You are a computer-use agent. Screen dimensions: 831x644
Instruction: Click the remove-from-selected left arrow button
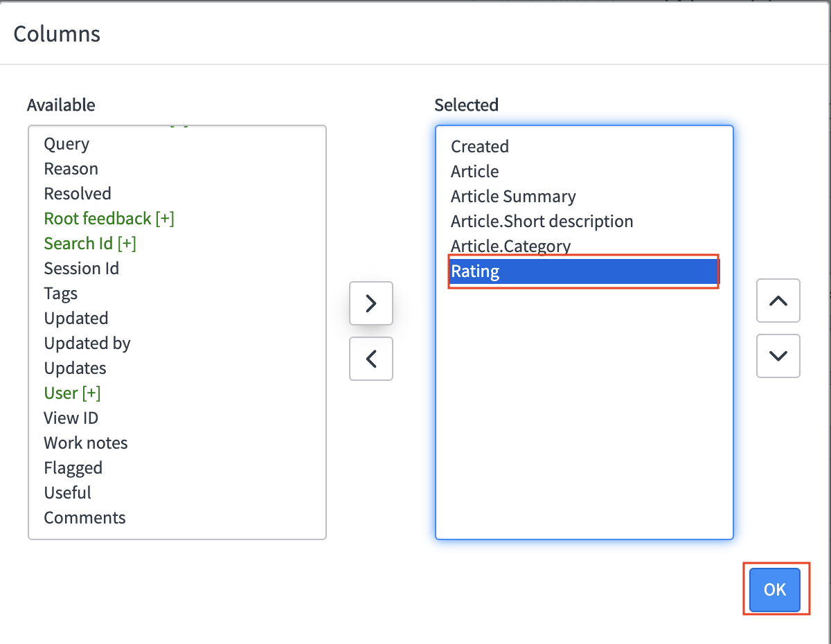(371, 359)
